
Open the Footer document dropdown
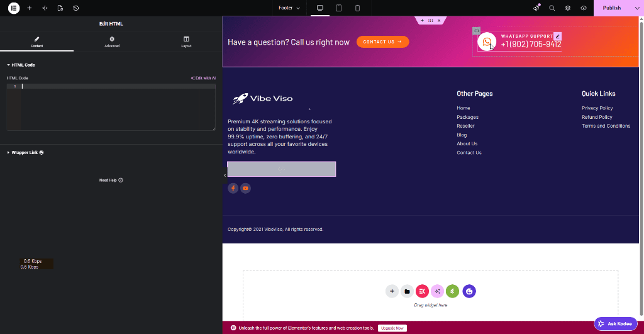point(289,8)
